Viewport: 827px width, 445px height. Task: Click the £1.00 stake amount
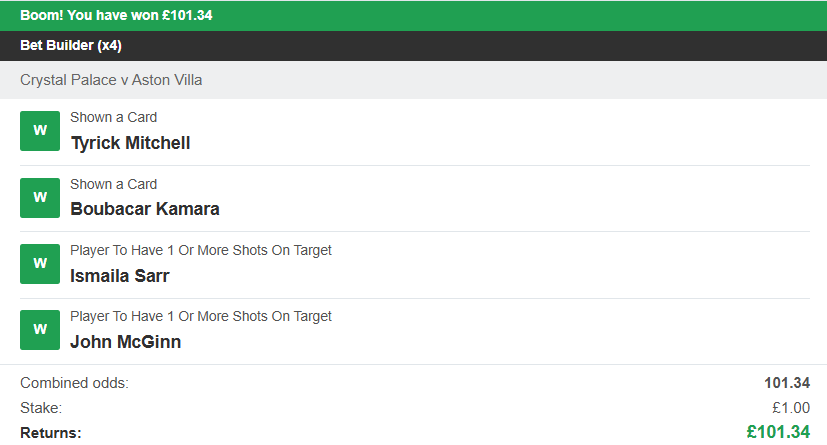[789, 407]
